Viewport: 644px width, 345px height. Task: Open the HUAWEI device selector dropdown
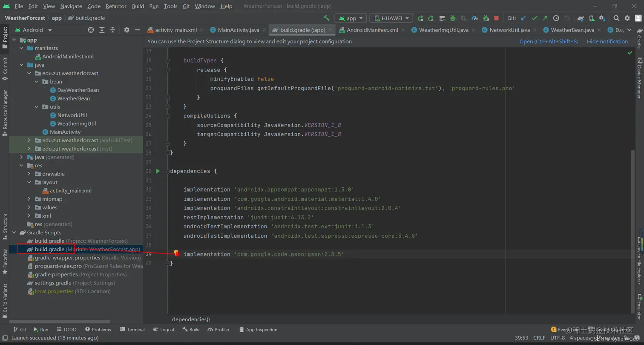point(391,18)
